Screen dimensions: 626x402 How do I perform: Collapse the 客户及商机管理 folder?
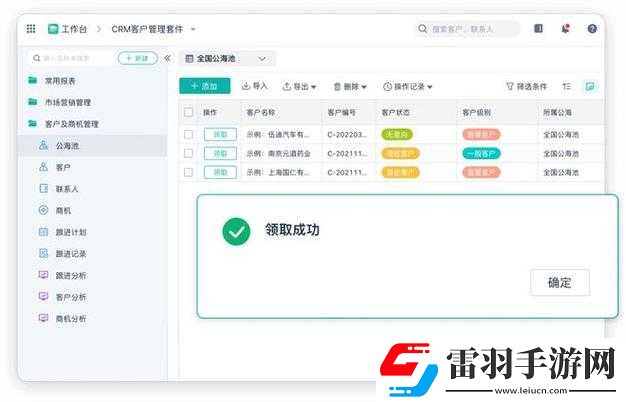click(33, 124)
